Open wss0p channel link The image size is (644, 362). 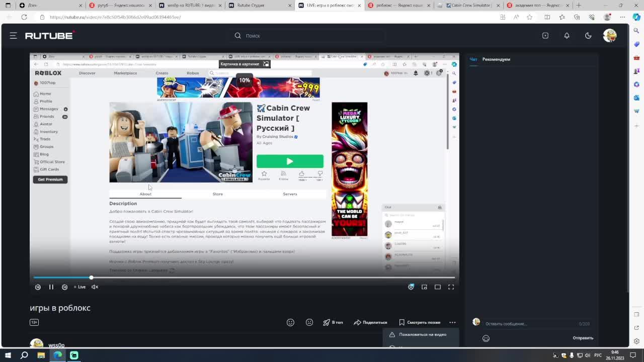[56, 345]
